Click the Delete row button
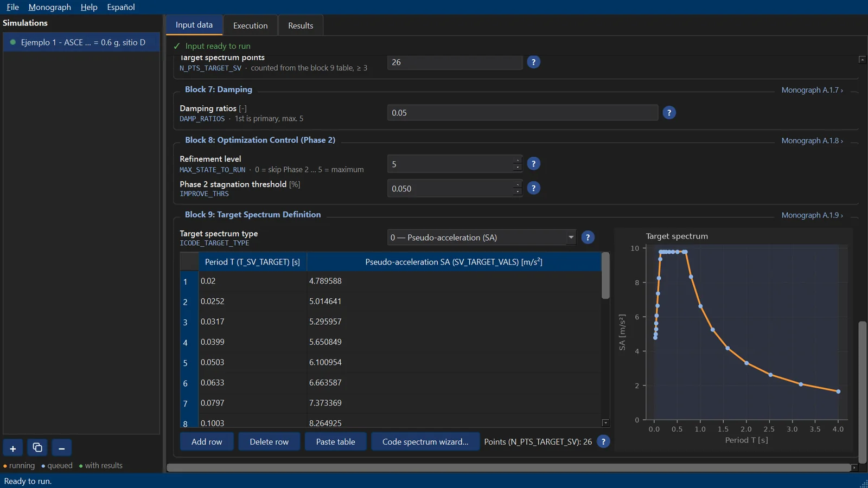Viewport: 868px width, 488px height. [269, 441]
